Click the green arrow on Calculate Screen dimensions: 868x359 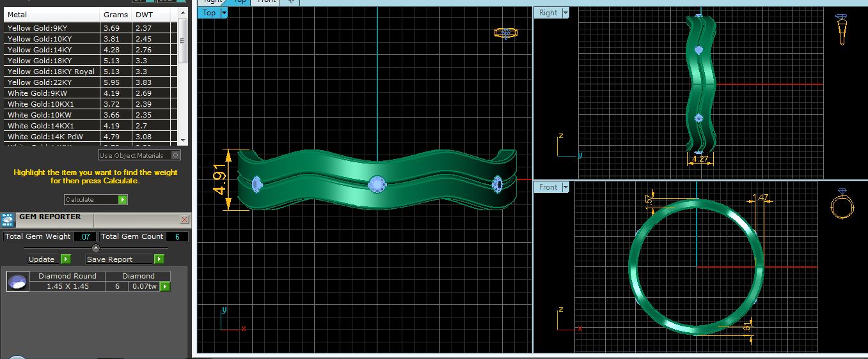[122, 200]
